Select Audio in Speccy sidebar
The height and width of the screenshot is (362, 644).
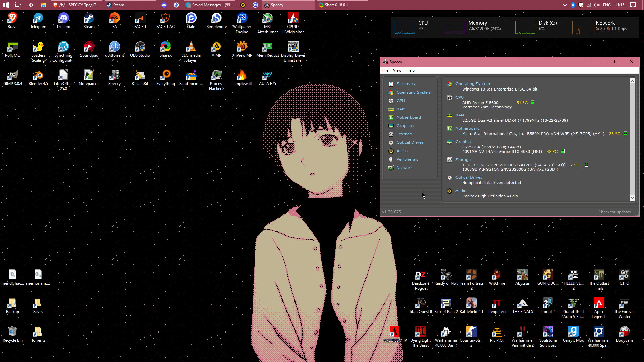pyautogui.click(x=402, y=151)
